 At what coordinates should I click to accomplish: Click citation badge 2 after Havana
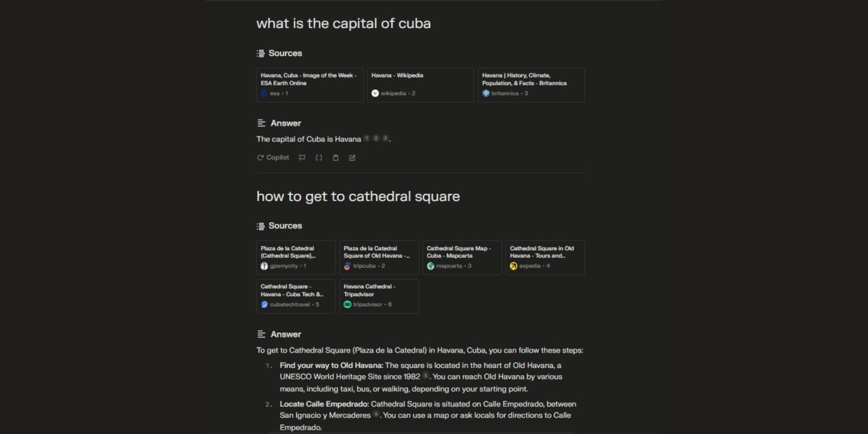pos(376,138)
